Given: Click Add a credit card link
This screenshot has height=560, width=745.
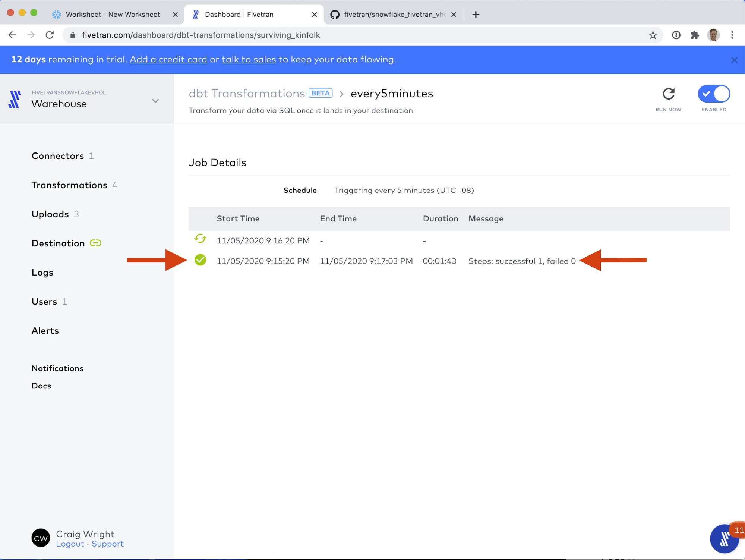Looking at the screenshot, I should point(168,59).
